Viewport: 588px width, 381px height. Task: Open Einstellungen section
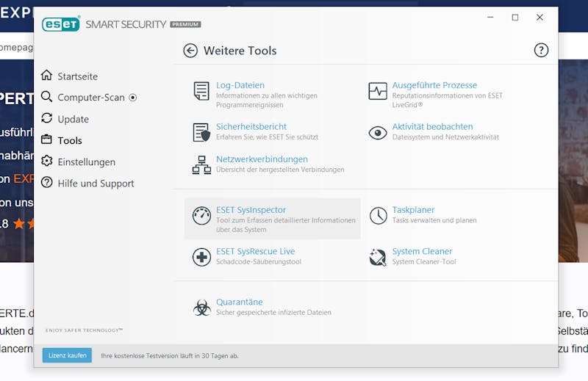86,162
